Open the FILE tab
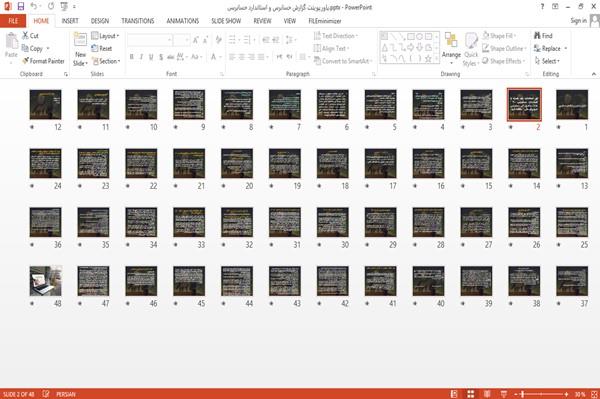 (x=13, y=21)
